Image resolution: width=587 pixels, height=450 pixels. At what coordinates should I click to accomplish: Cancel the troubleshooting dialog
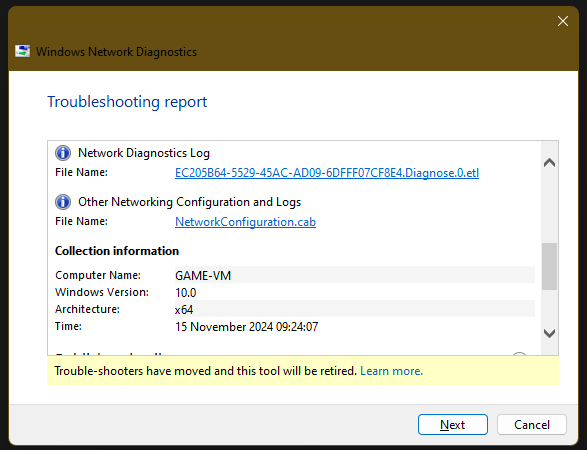coord(532,425)
